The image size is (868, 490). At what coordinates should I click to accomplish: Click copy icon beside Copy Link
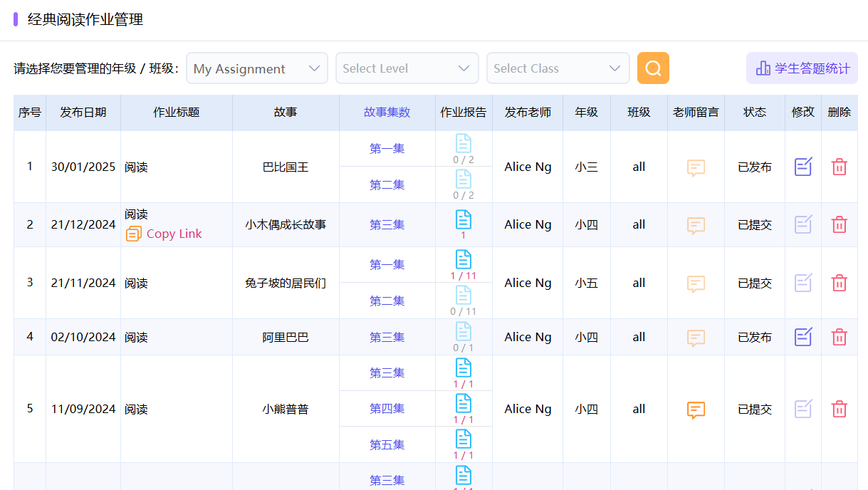tap(134, 234)
